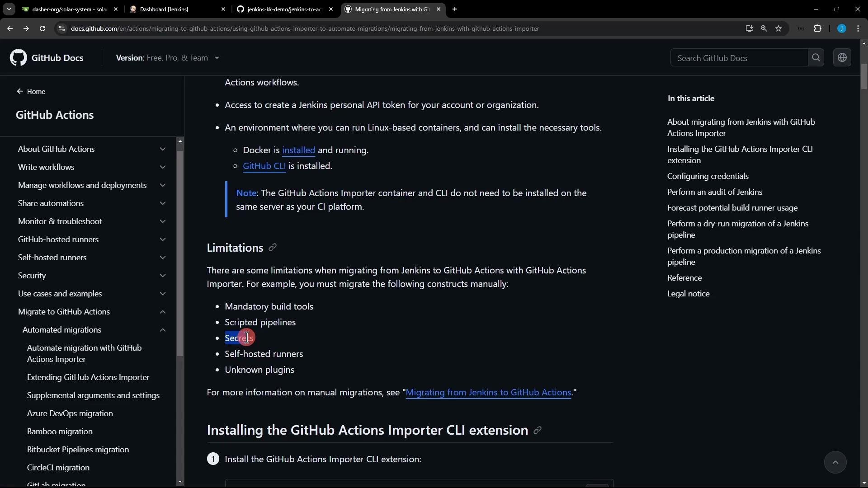Image resolution: width=868 pixels, height=488 pixels.
Task: Open Bamboo migration page
Action: [60, 432]
